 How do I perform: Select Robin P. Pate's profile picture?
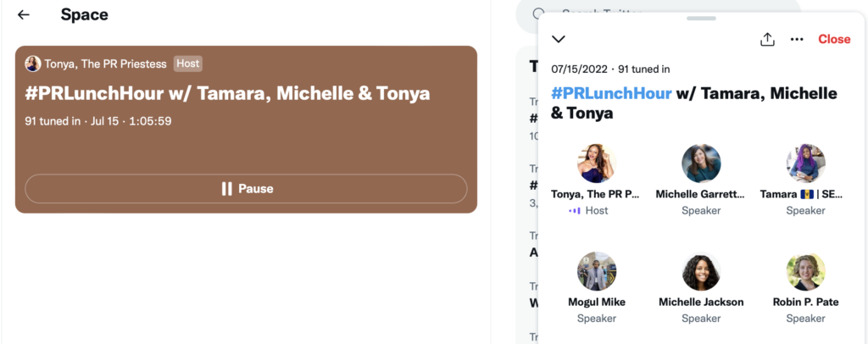click(x=805, y=272)
